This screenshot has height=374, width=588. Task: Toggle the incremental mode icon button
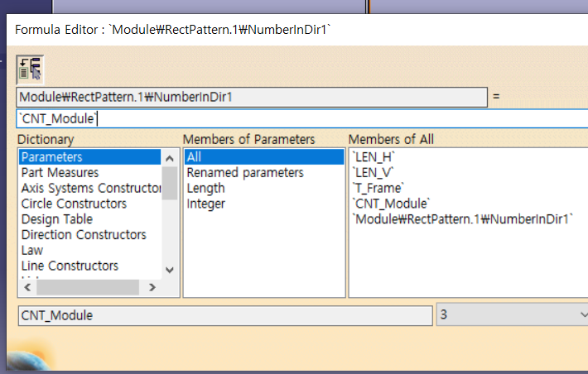[x=30, y=69]
